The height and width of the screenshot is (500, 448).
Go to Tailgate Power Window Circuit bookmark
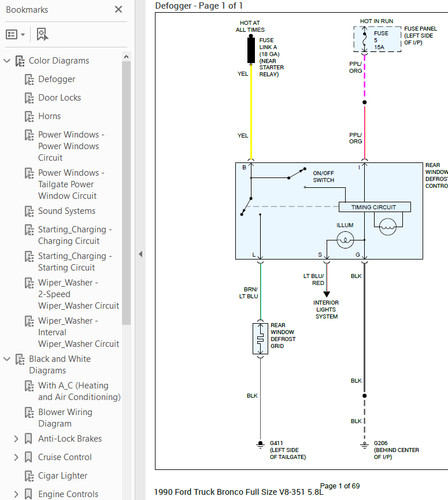[x=71, y=184]
